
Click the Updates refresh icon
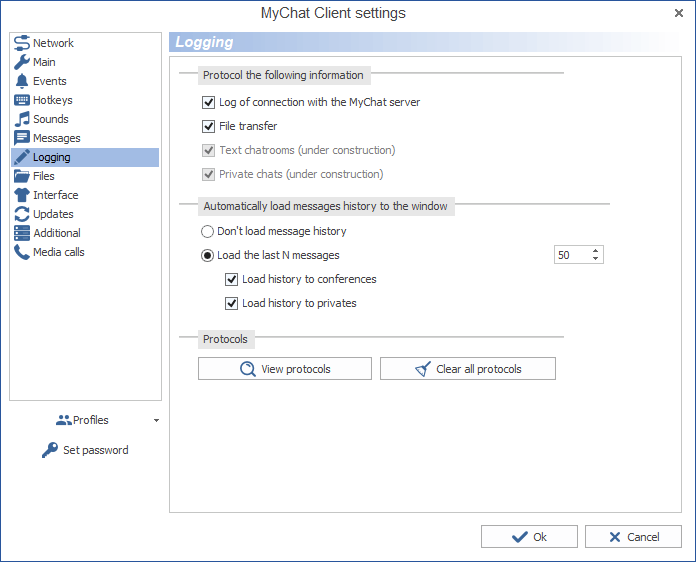(22, 214)
